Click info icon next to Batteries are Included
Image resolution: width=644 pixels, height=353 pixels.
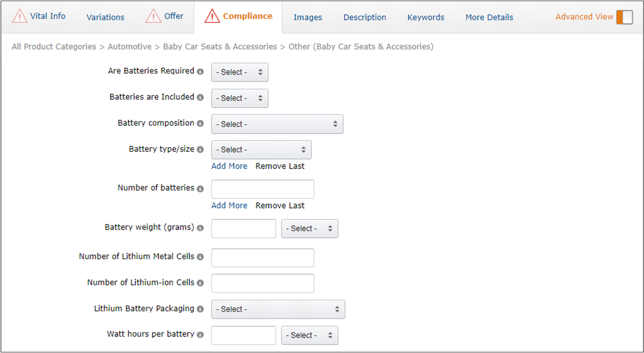coord(200,98)
